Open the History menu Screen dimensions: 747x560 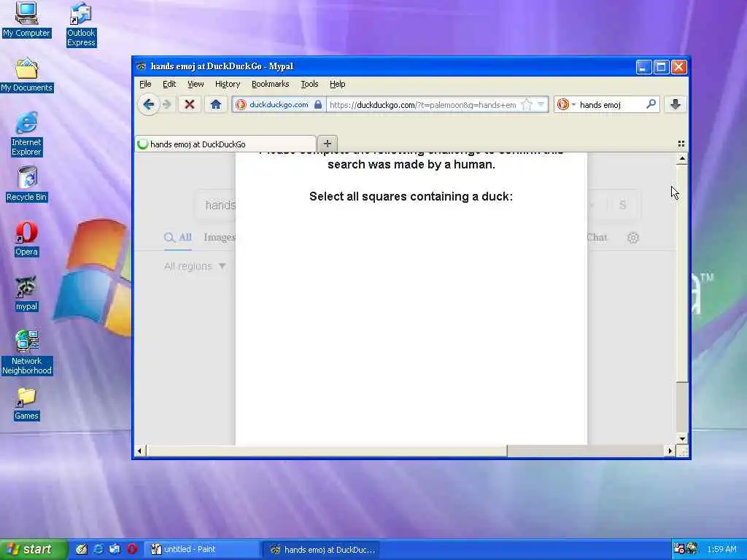[228, 84]
